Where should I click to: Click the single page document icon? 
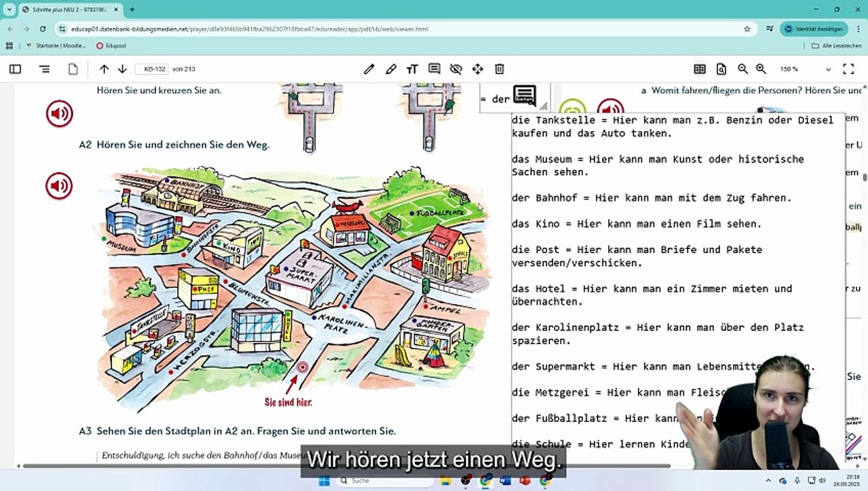(x=73, y=69)
